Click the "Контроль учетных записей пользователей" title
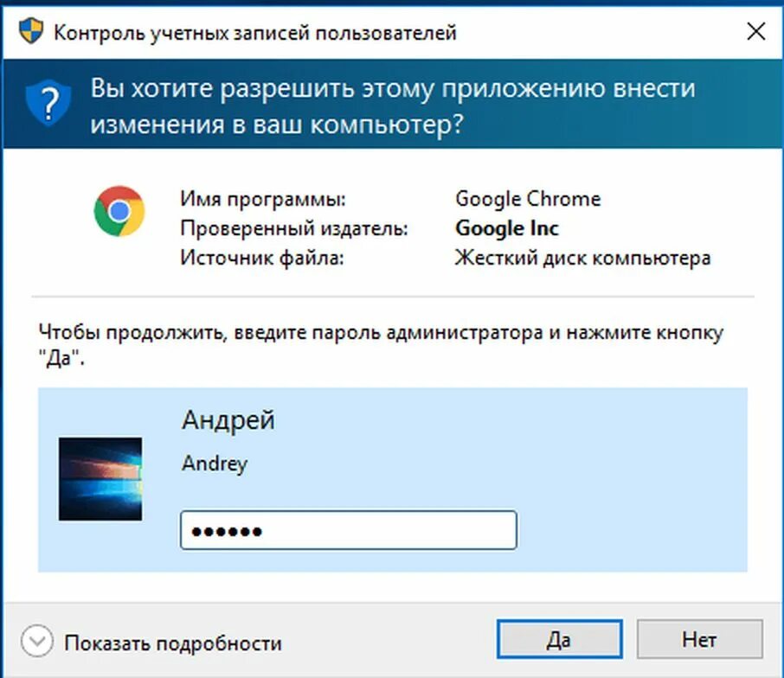 [255, 33]
